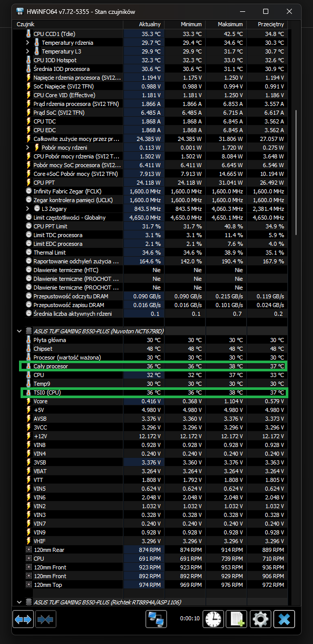Image resolution: width=313 pixels, height=644 pixels.
Task: Click thermometer icon beside Temp9
Action: point(29,384)
